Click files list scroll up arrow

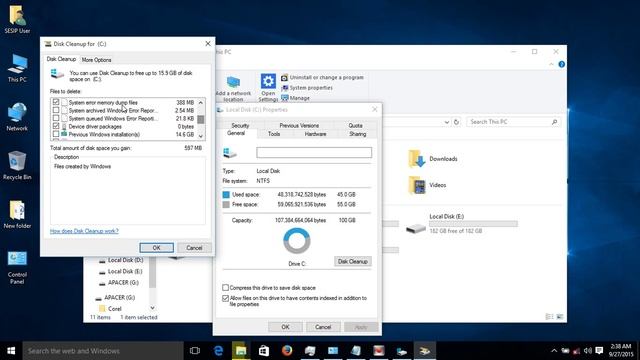200,102
